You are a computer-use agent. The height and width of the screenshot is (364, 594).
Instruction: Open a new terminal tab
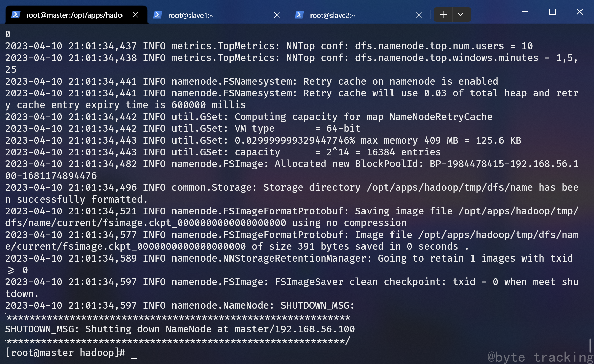coord(443,14)
